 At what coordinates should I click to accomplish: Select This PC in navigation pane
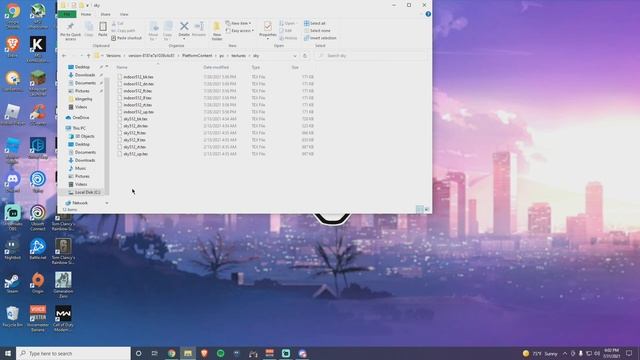tap(79, 128)
